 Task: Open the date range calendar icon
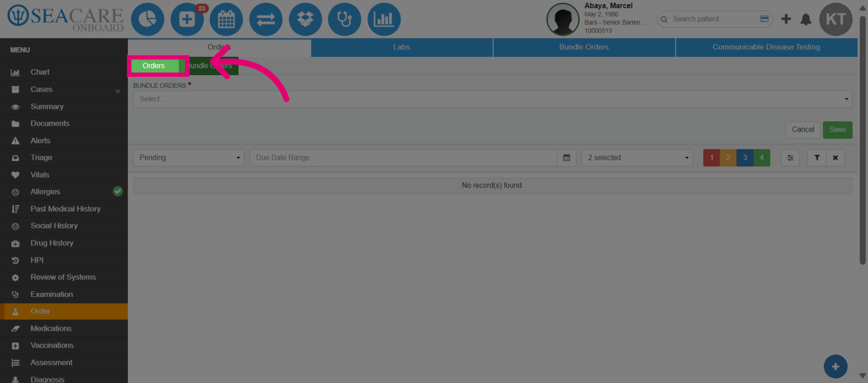(566, 158)
